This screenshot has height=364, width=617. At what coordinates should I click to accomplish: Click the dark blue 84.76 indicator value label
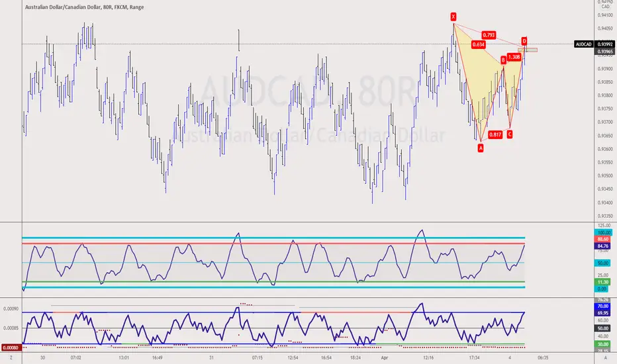pos(604,246)
